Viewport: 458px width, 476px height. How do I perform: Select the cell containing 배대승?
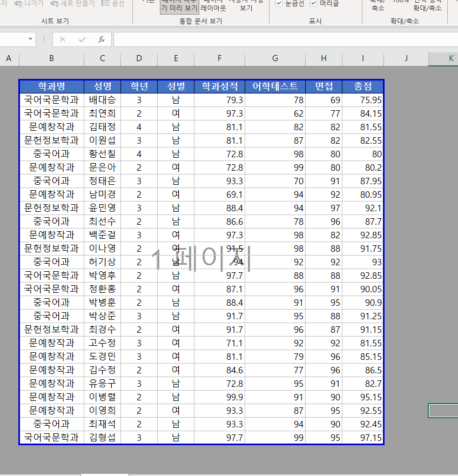102,100
